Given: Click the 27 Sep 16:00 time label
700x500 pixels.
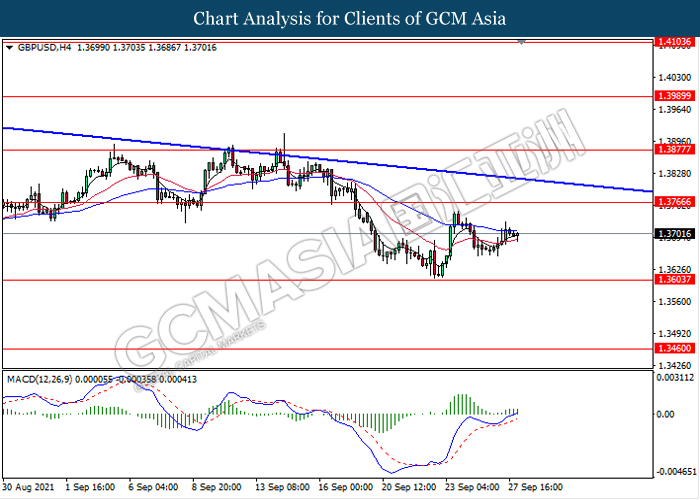Looking at the screenshot, I should [x=535, y=487].
